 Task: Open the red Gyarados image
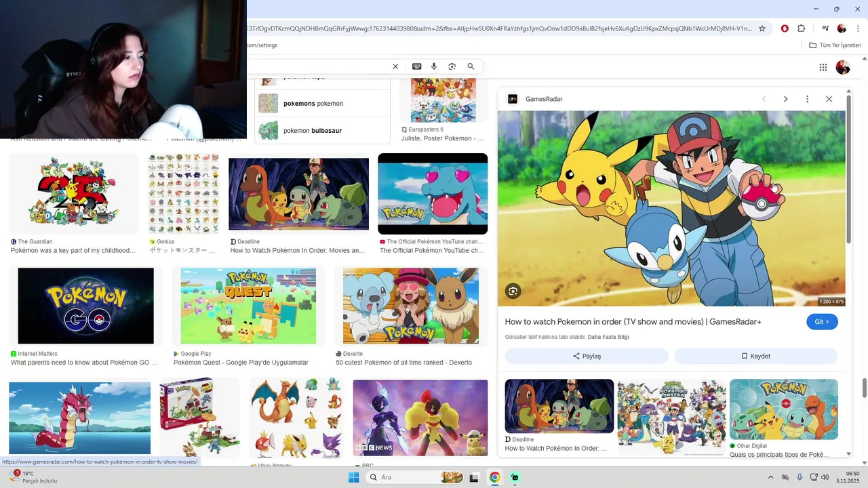[79, 418]
